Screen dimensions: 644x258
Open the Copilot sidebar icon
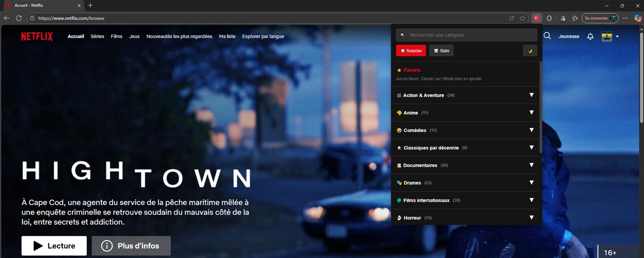point(638,18)
